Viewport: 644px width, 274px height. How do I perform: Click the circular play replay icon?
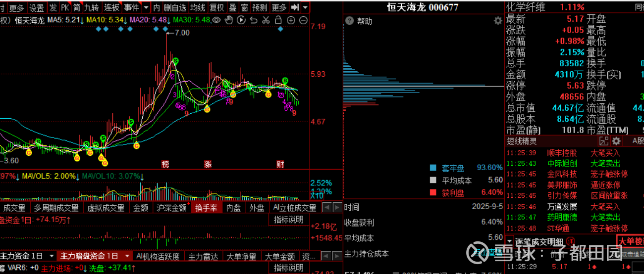click(241, 20)
